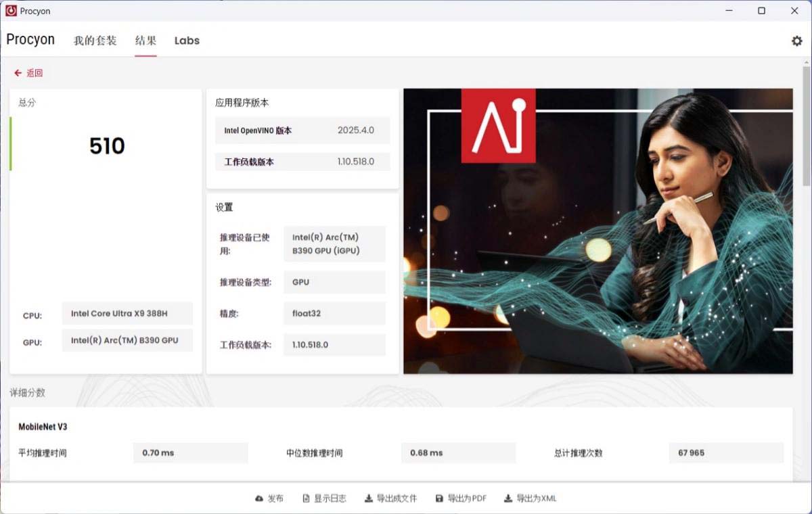Screen dimensions: 812x514
Task: Click the precision value float32
Action: pos(334,314)
